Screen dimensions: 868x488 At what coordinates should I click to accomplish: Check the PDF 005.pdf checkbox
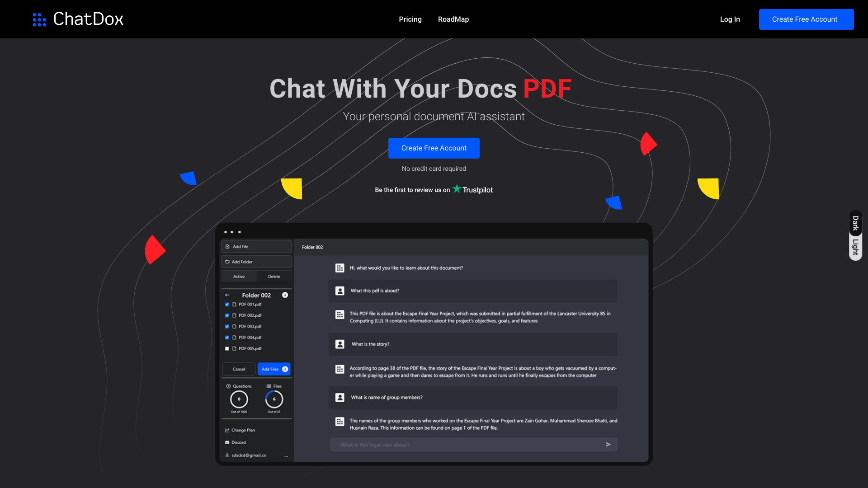click(226, 348)
